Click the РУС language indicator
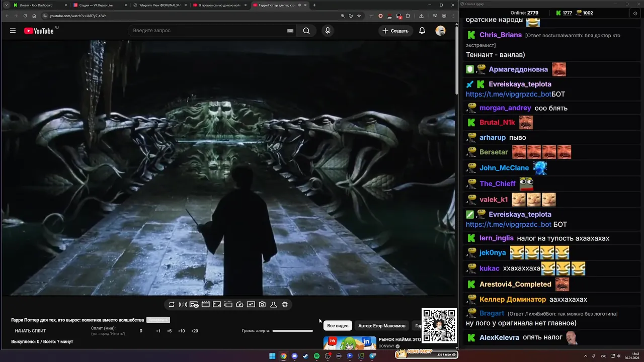The height and width of the screenshot is (362, 644). [603, 356]
